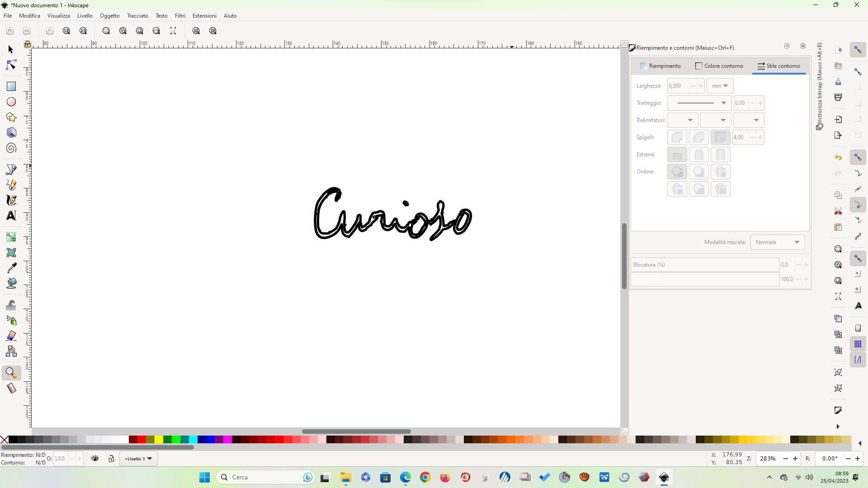
Task: Select the Spray tool
Action: (11, 320)
